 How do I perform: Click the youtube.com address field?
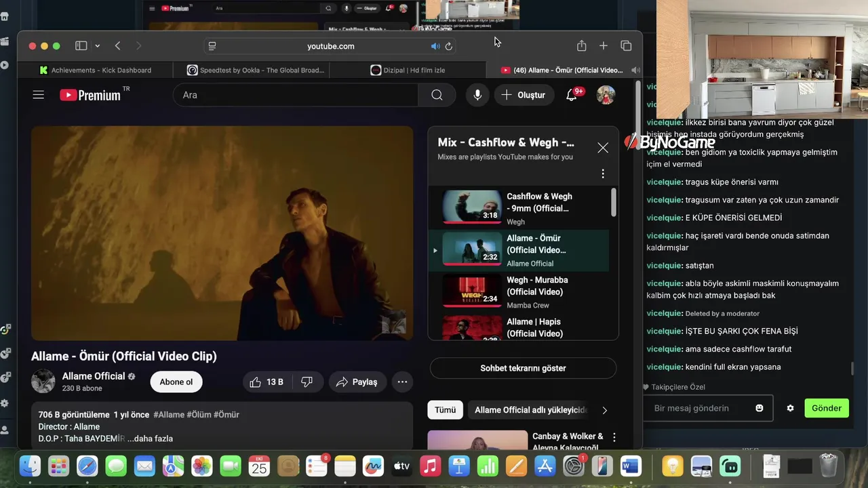click(x=330, y=46)
